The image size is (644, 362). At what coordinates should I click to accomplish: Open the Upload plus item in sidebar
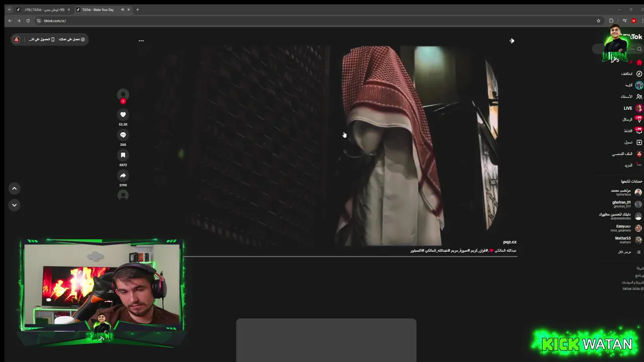(x=633, y=142)
